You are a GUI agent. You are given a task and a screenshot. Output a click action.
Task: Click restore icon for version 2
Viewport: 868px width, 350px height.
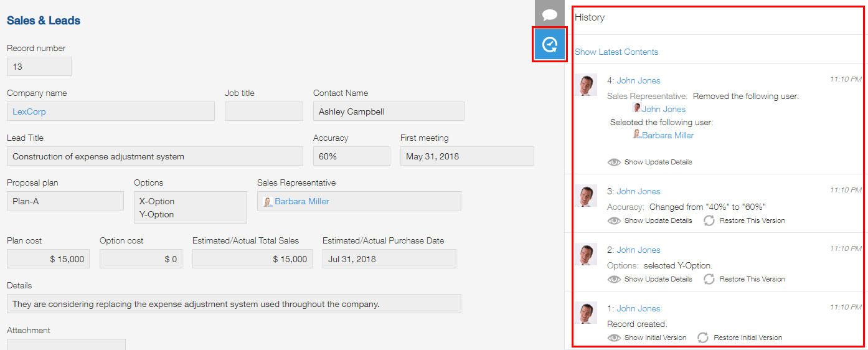[709, 279]
